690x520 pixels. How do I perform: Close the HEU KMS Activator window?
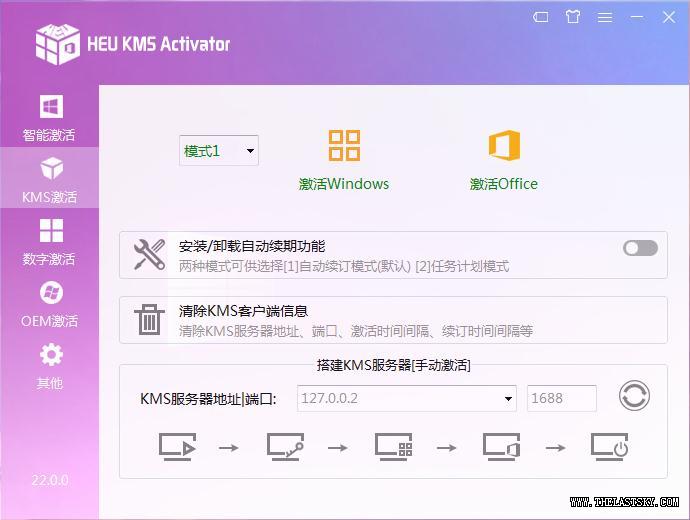669,17
